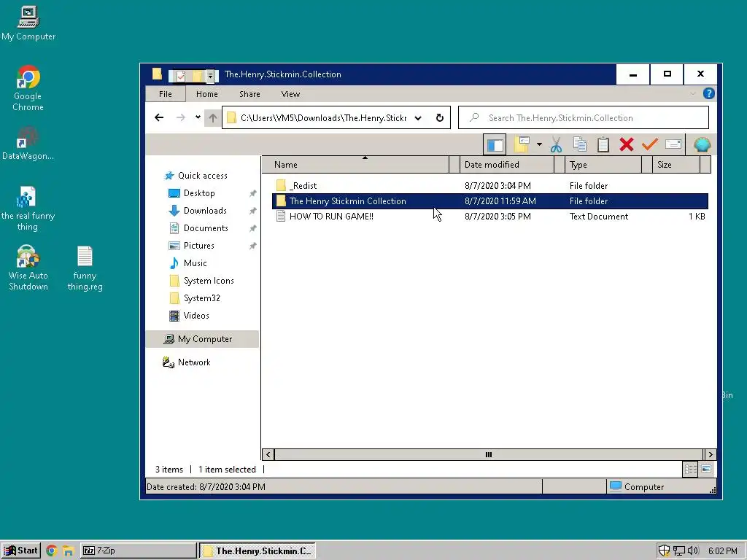Sort by the Date modified column header
747x560 pixels.
tap(508, 165)
